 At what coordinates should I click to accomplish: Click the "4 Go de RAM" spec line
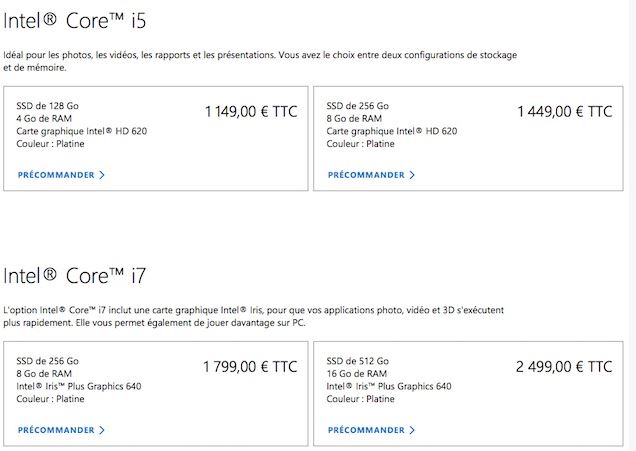pos(46,118)
